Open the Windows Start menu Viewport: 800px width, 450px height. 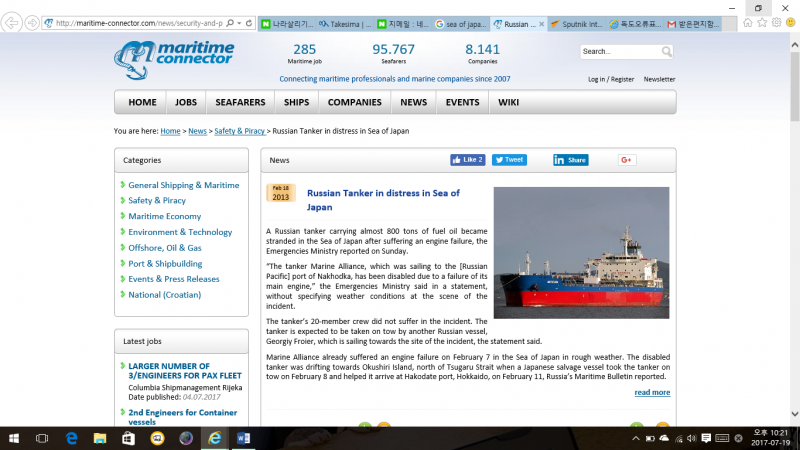tap(14, 438)
